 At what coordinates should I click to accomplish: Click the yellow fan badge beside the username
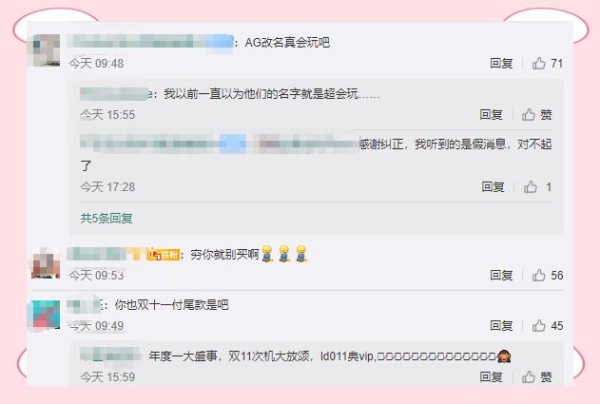click(163, 254)
